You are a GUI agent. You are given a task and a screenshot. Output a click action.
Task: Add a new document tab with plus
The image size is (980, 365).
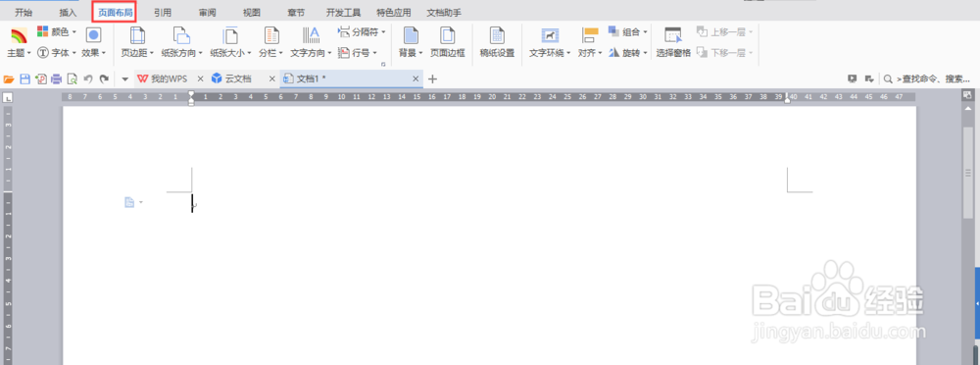(432, 78)
